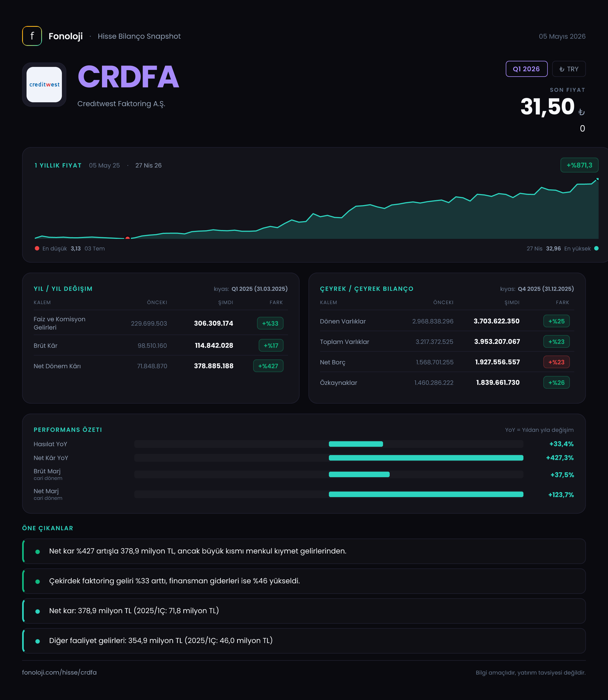The width and height of the screenshot is (608, 700).
Task: Click current value 378.885.188
Action: [x=213, y=366]
